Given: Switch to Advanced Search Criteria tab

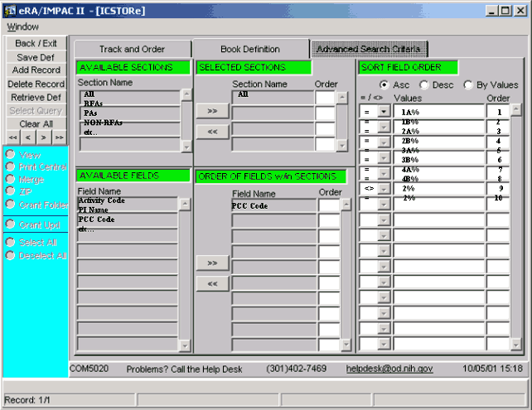Looking at the screenshot, I should 369,49.
